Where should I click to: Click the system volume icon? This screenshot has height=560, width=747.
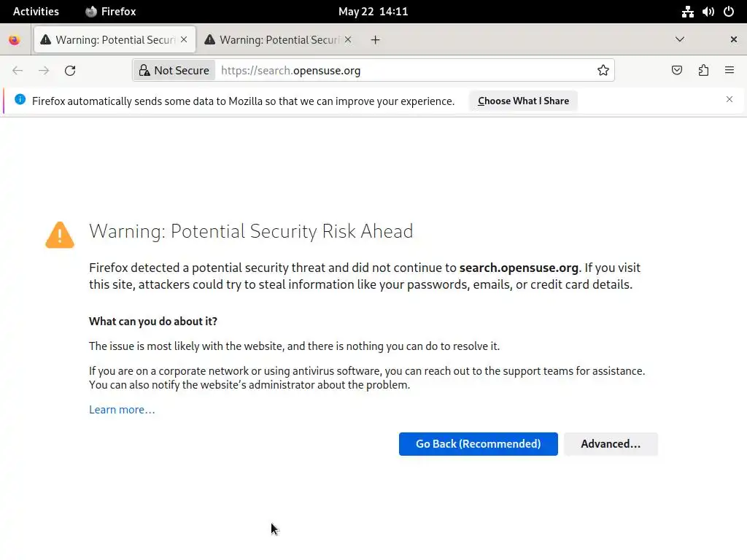[x=708, y=12]
